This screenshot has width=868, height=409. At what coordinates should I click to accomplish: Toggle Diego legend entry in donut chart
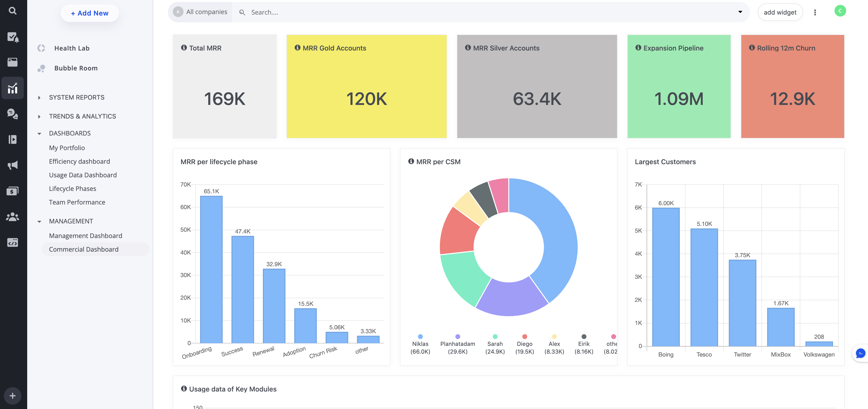pyautogui.click(x=524, y=344)
